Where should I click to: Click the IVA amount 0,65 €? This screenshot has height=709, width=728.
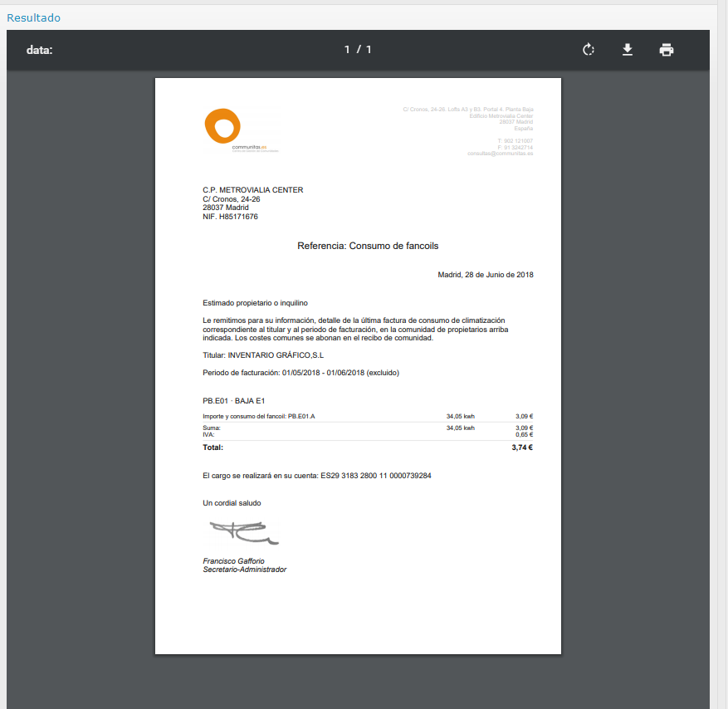[x=524, y=434]
